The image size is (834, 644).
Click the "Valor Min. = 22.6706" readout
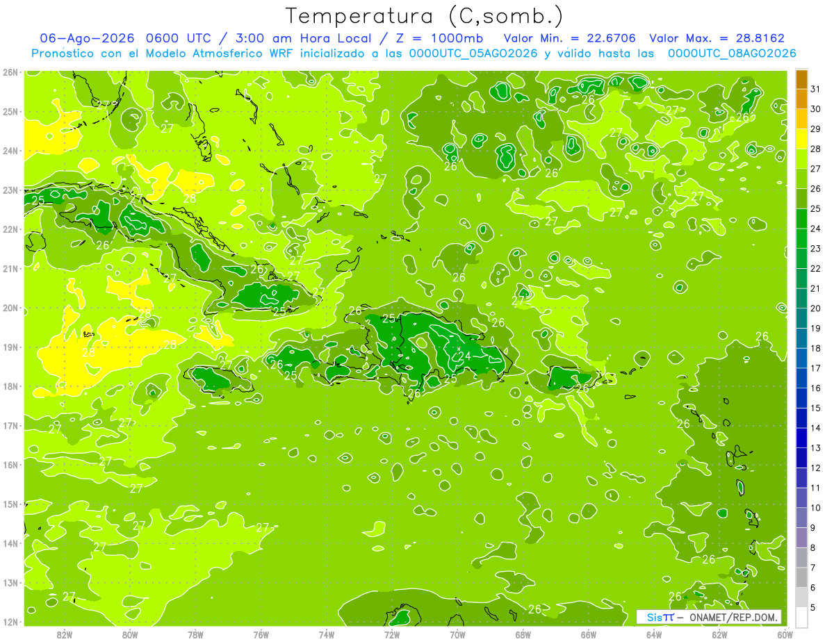tap(571, 38)
